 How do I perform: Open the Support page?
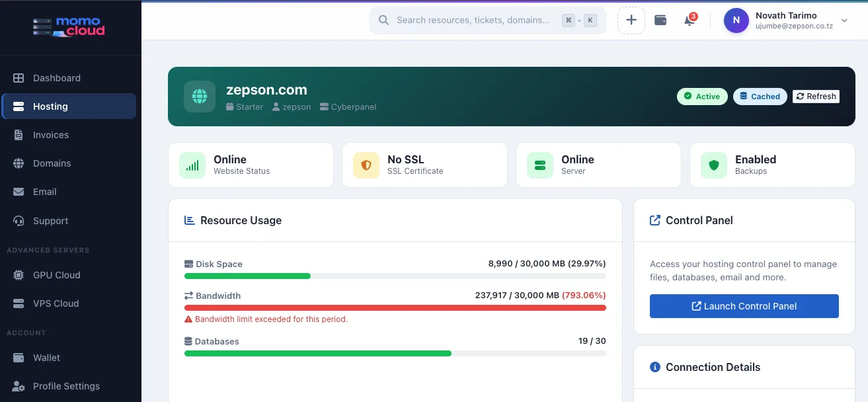(69, 221)
